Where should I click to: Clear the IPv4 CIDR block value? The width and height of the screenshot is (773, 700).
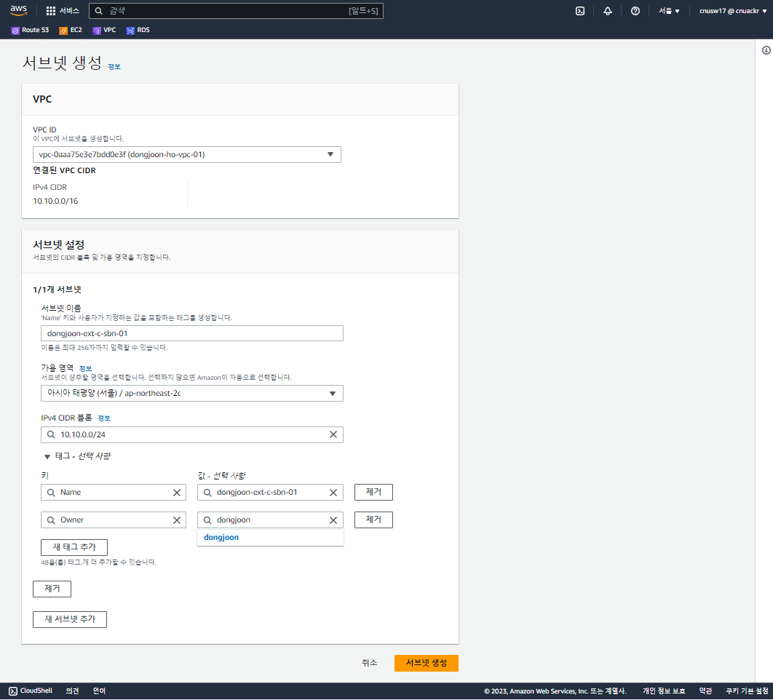pyautogui.click(x=333, y=434)
